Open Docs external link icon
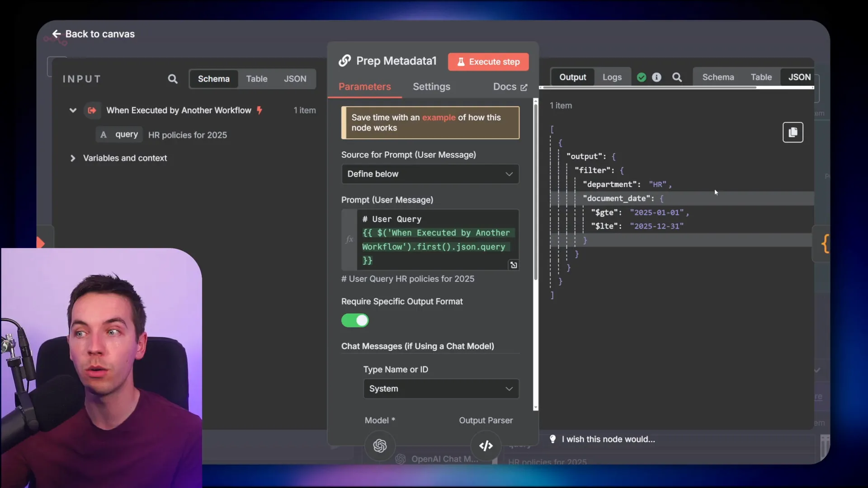This screenshot has width=868, height=488. tap(524, 87)
